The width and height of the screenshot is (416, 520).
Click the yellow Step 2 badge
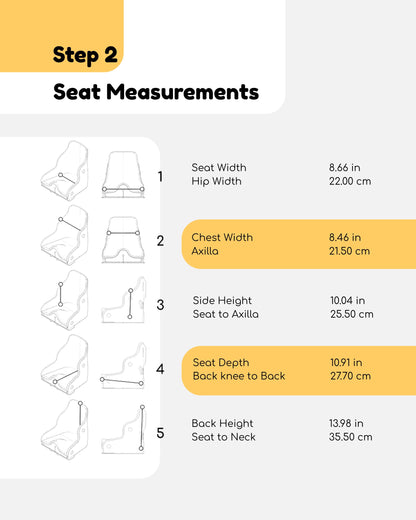pos(62,36)
